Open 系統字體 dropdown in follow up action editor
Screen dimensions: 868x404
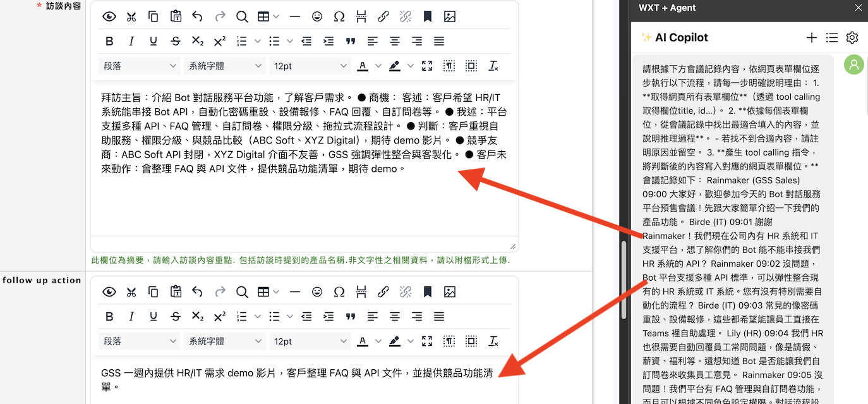(x=225, y=341)
